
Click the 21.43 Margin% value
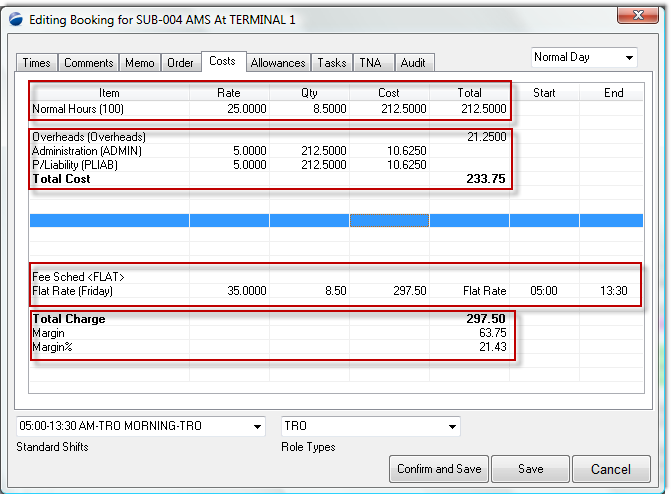[493, 347]
